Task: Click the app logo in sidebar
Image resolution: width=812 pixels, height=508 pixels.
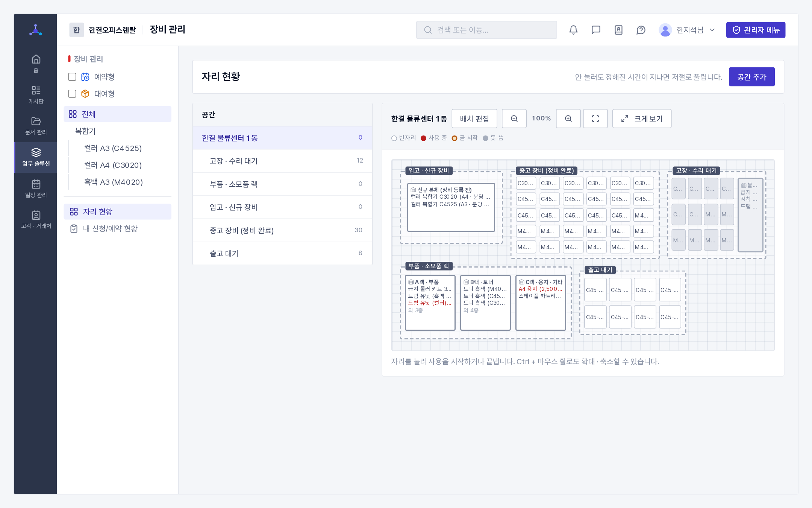Action: 36,30
